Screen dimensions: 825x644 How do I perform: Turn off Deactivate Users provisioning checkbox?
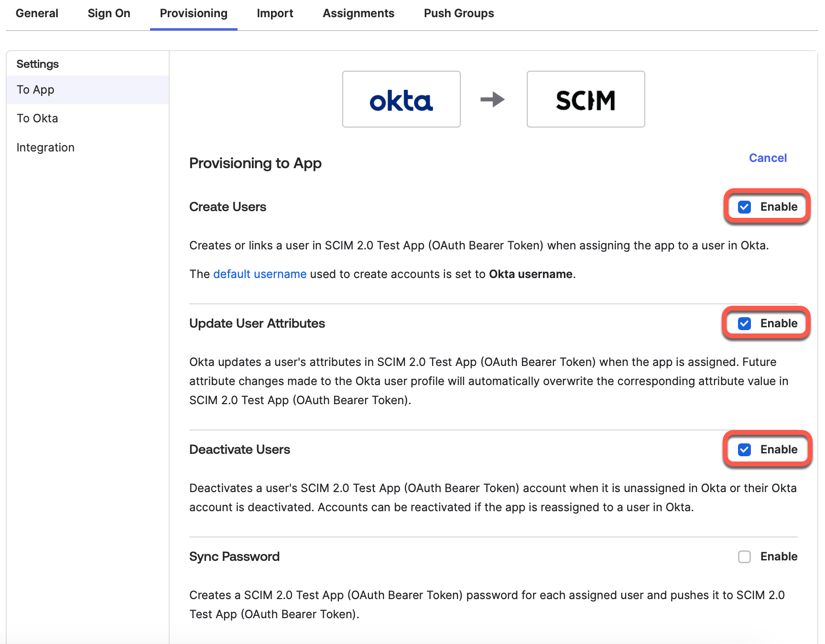[744, 450]
